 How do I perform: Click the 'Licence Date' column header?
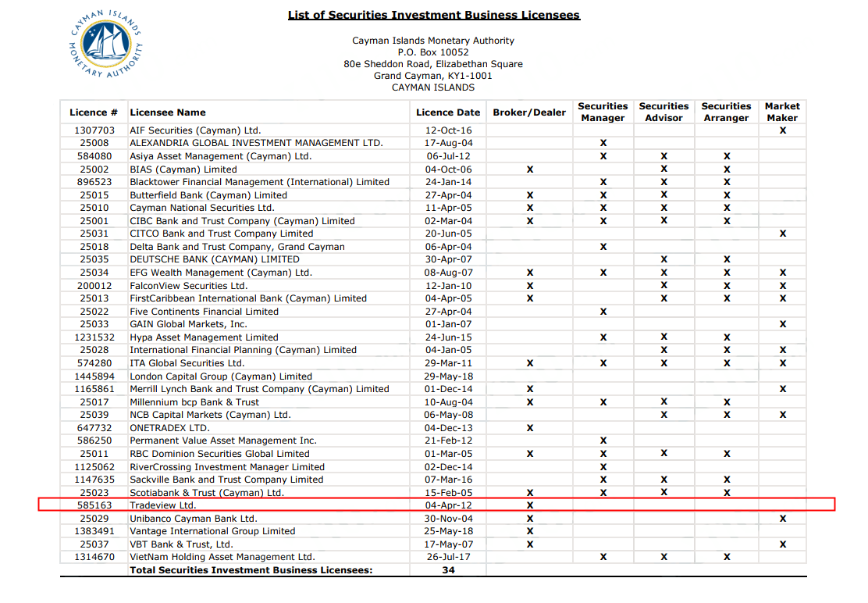tap(448, 112)
